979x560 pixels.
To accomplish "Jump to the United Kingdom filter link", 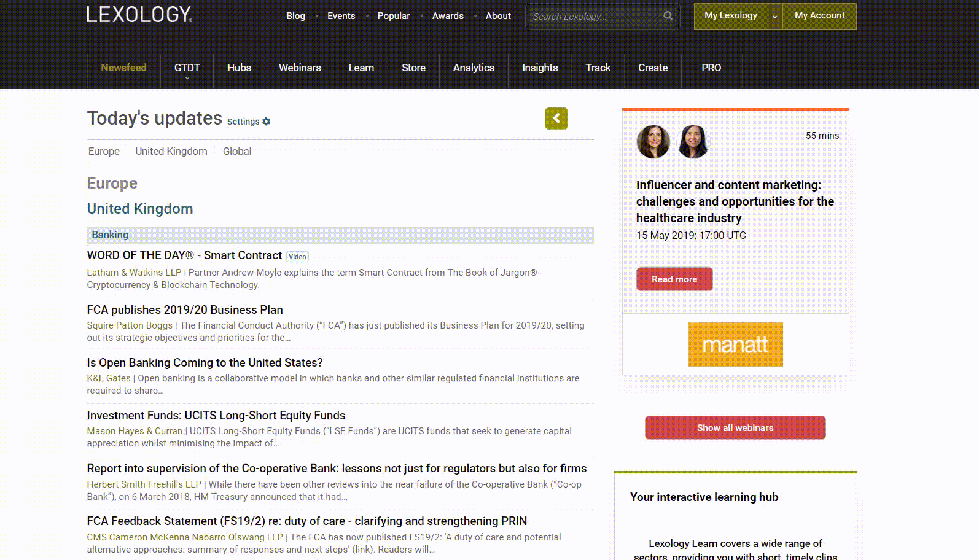I will [x=171, y=151].
